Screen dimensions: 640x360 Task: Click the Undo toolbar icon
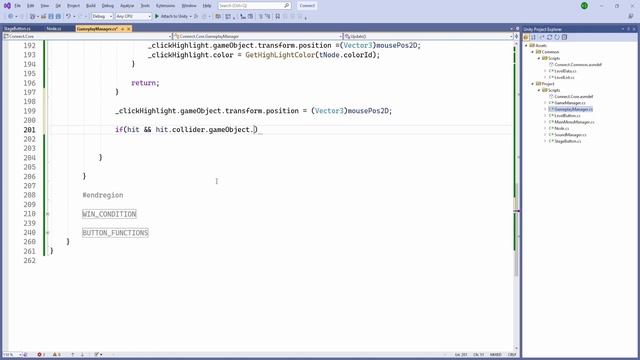(x=68, y=16)
